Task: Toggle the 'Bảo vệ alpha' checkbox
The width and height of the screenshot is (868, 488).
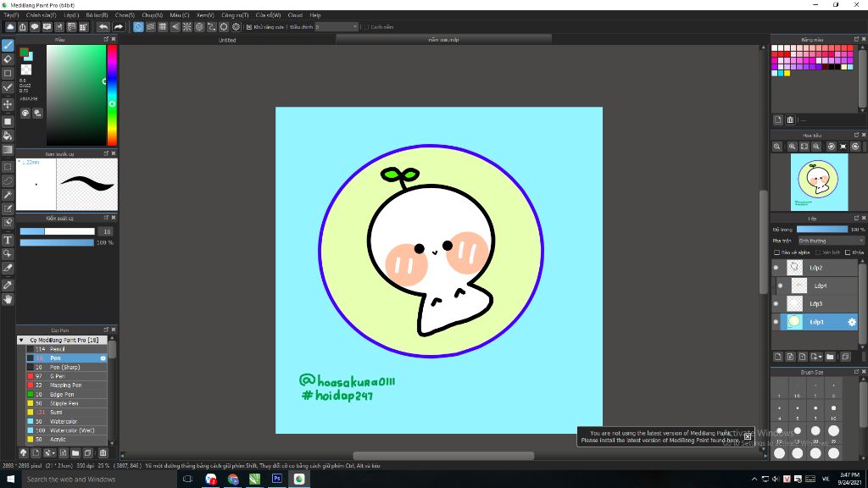Action: 776,252
